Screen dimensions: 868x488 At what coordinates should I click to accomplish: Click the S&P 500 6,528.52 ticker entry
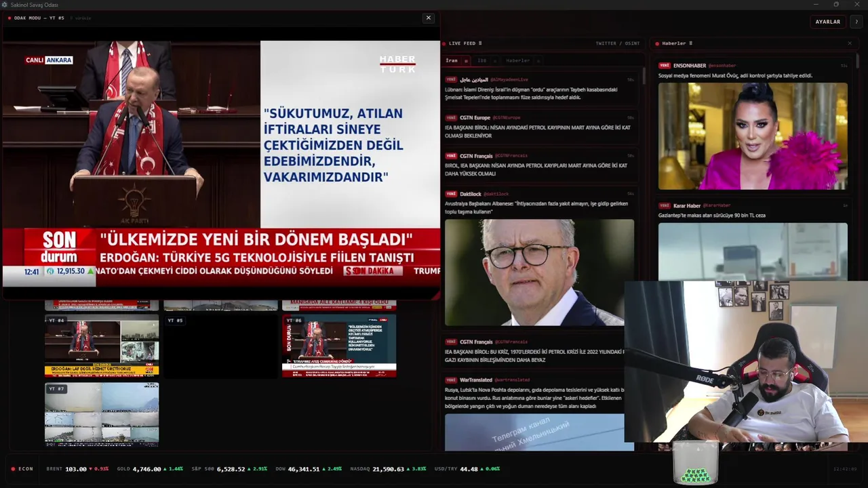tap(229, 469)
